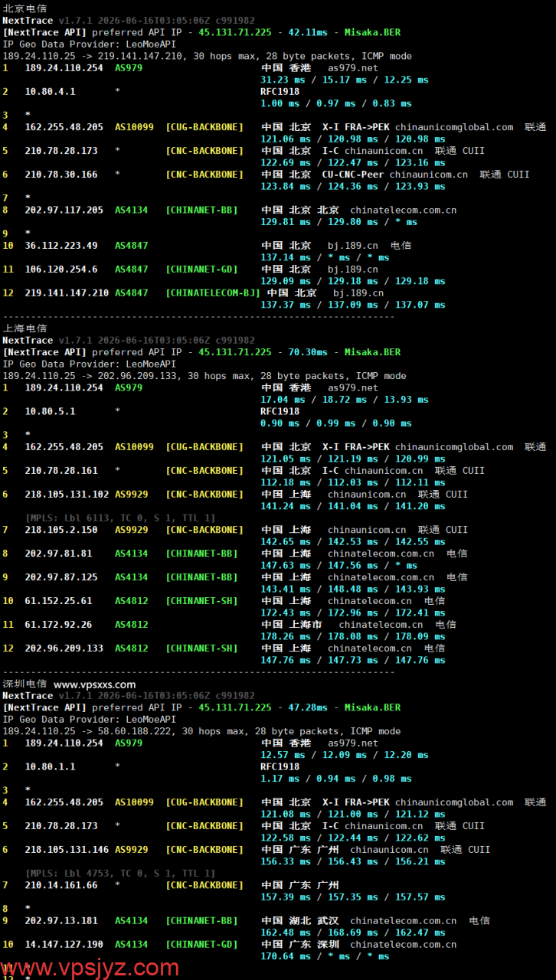Click IP address 218.105.2.150
The image size is (556, 980).
(61, 530)
